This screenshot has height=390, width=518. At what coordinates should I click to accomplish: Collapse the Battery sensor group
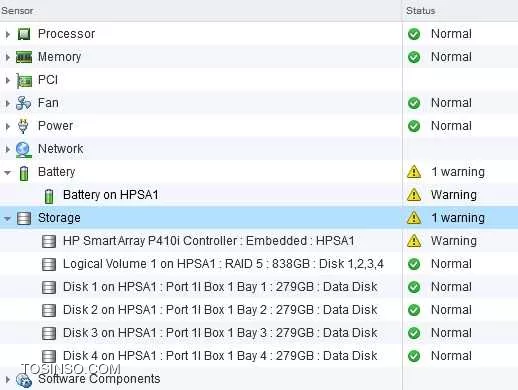(7, 173)
